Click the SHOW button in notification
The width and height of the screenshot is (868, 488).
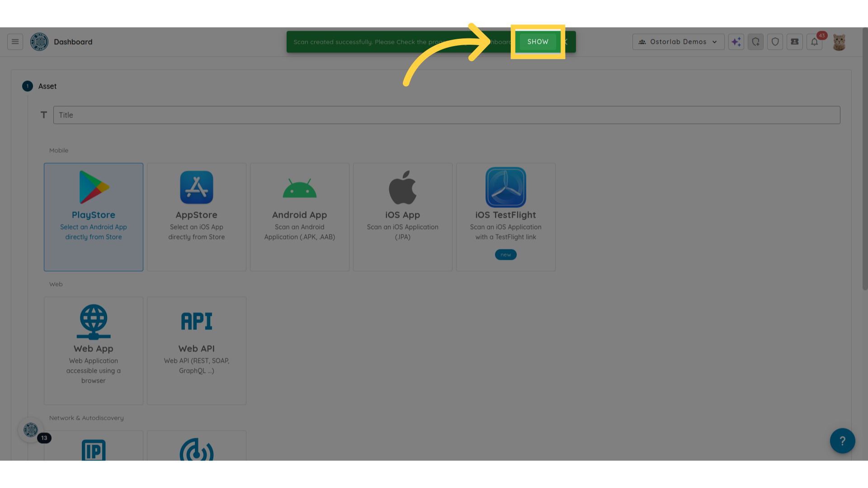tap(538, 42)
